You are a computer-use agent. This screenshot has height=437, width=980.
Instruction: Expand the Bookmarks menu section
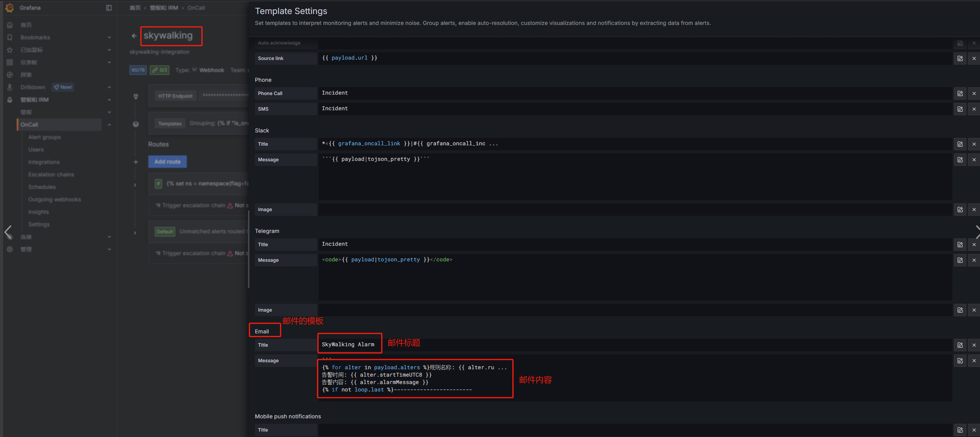point(109,37)
